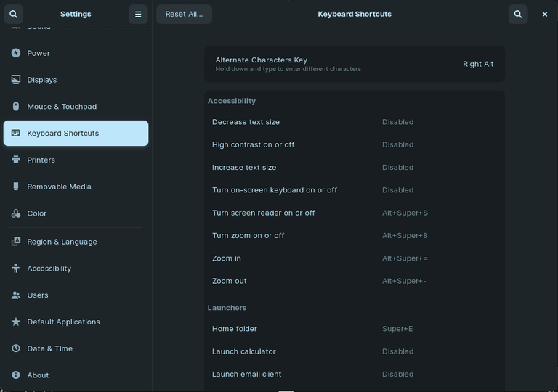
Task: Open the Removable Media settings panel
Action: pyautogui.click(x=59, y=187)
